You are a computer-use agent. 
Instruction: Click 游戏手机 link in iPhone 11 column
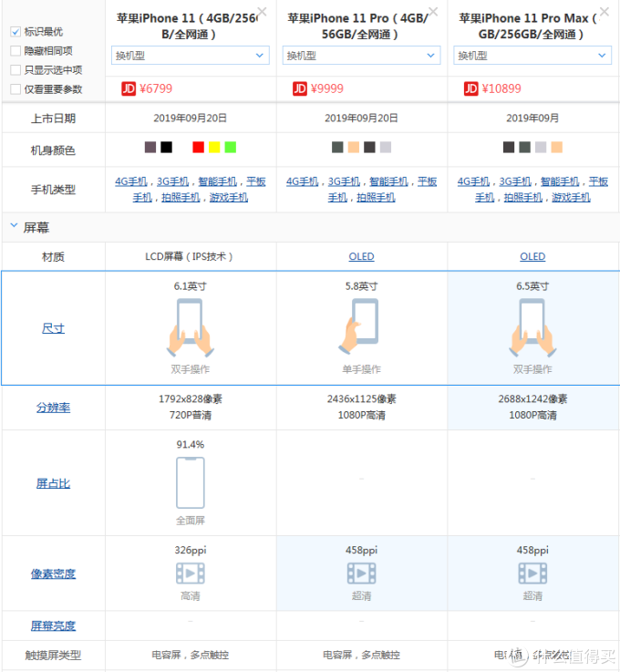pyautogui.click(x=229, y=198)
